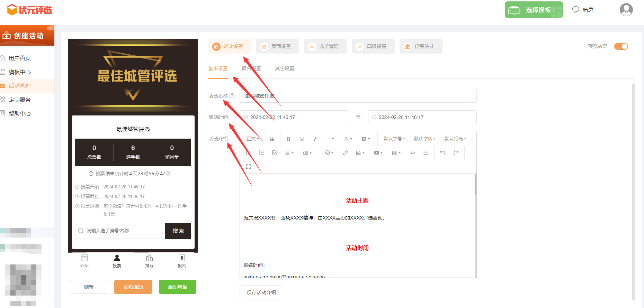The height and width of the screenshot is (308, 644).
Task: Enter fullscreen editor mode
Action: pyautogui.click(x=248, y=167)
